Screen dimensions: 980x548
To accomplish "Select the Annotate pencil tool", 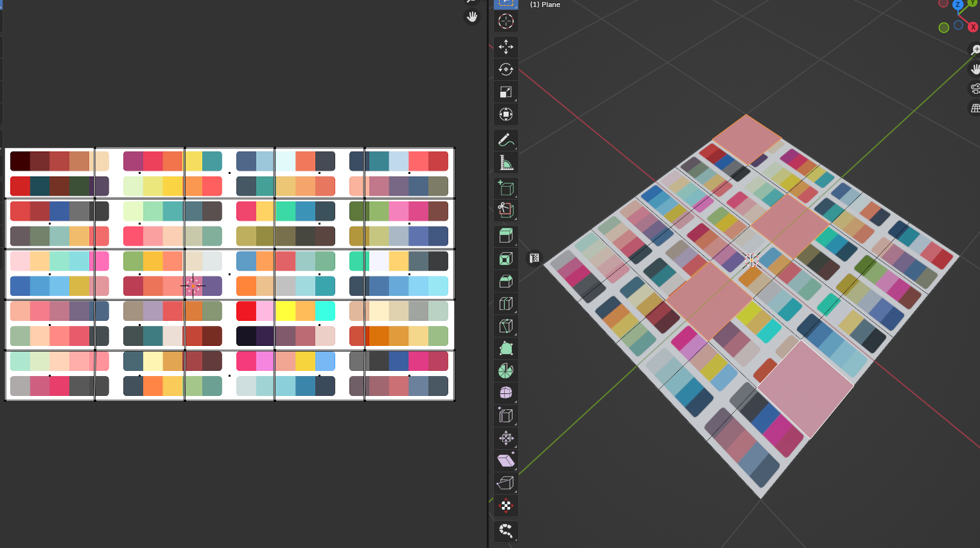I will click(506, 140).
